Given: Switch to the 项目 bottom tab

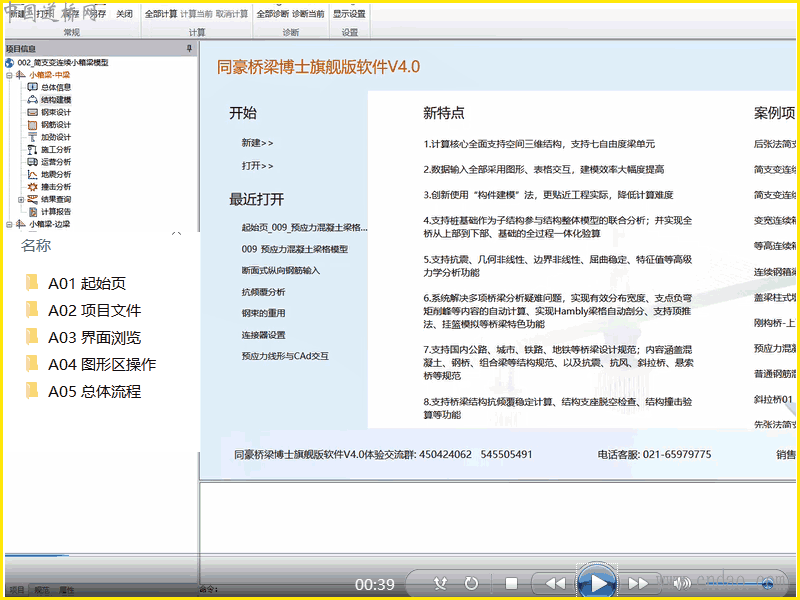Looking at the screenshot, I should click(x=17, y=590).
